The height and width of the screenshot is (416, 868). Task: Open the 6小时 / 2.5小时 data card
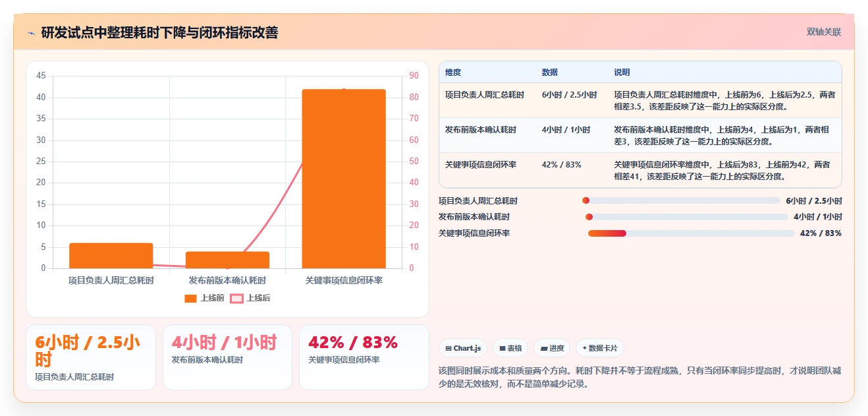click(91, 357)
